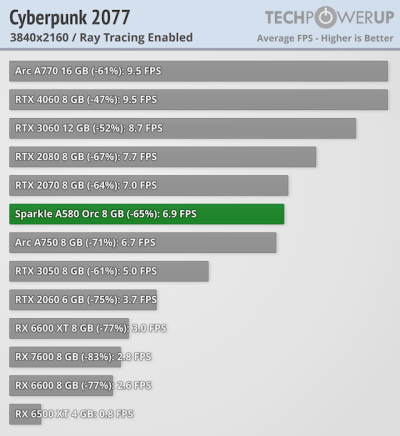This screenshot has width=400, height=436.
Task: Click the Average FPS Higher is Better label
Action: coord(325,38)
